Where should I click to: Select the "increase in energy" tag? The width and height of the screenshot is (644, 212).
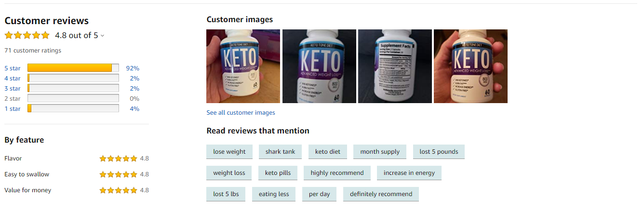409,173
